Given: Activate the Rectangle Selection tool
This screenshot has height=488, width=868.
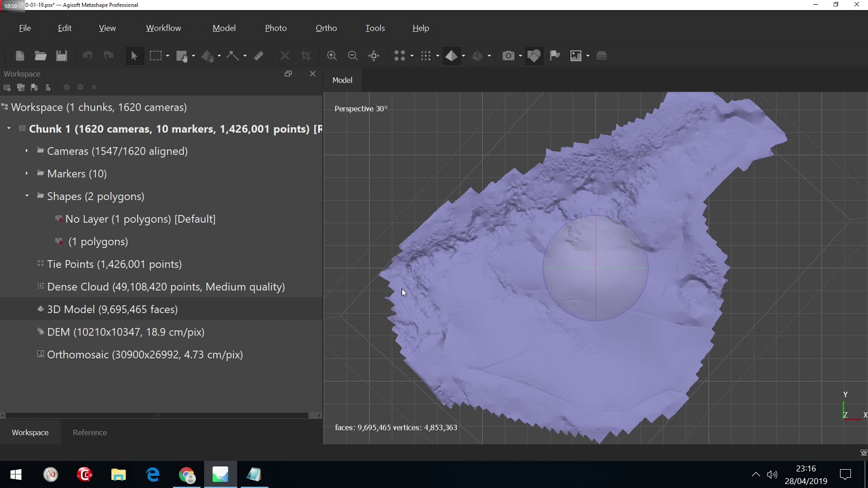Looking at the screenshot, I should pos(155,56).
